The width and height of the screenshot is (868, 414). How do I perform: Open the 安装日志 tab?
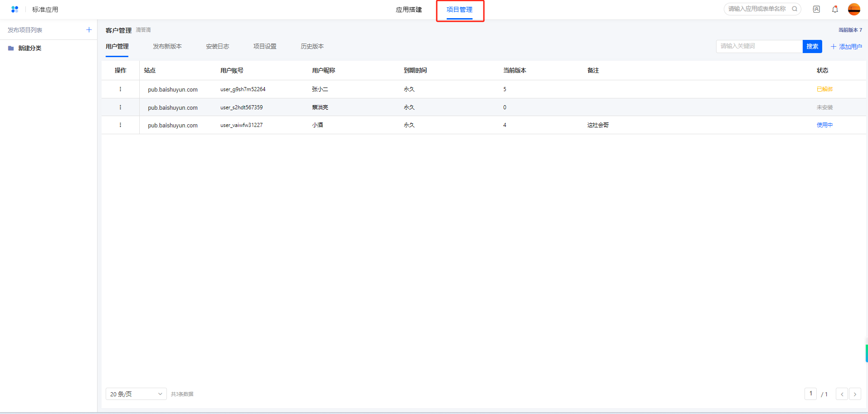click(217, 46)
